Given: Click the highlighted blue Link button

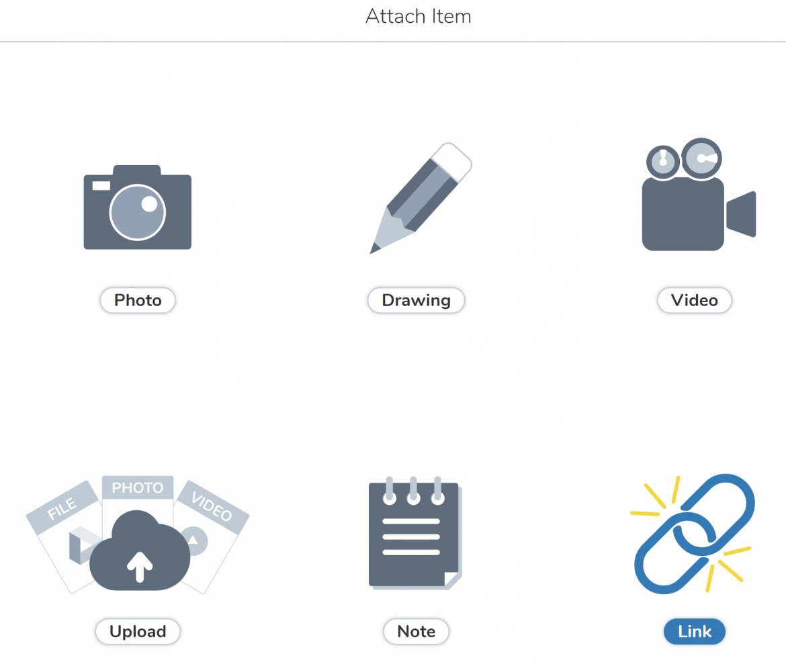Looking at the screenshot, I should tap(694, 632).
